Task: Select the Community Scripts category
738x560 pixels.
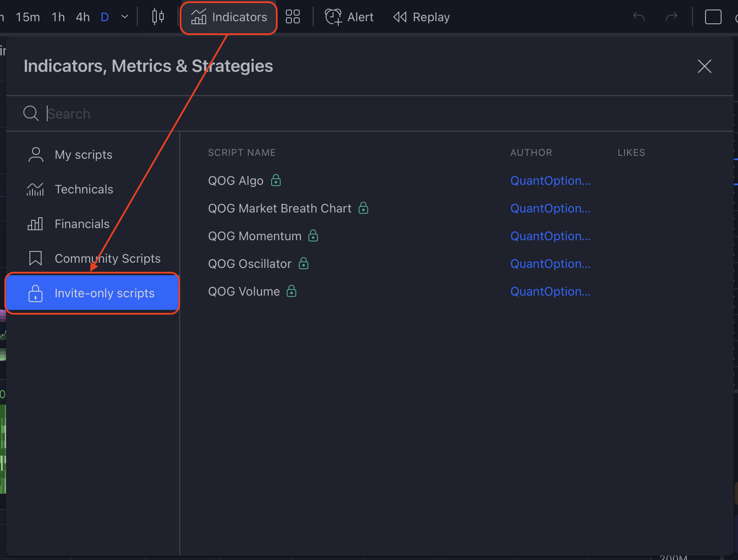Action: click(x=107, y=259)
